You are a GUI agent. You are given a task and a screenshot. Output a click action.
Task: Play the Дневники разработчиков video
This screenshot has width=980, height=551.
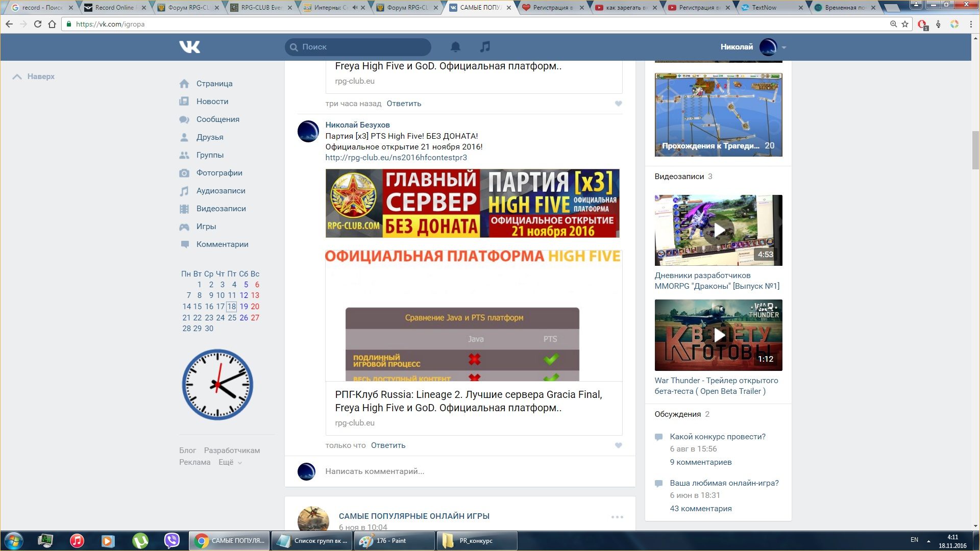pyautogui.click(x=719, y=230)
